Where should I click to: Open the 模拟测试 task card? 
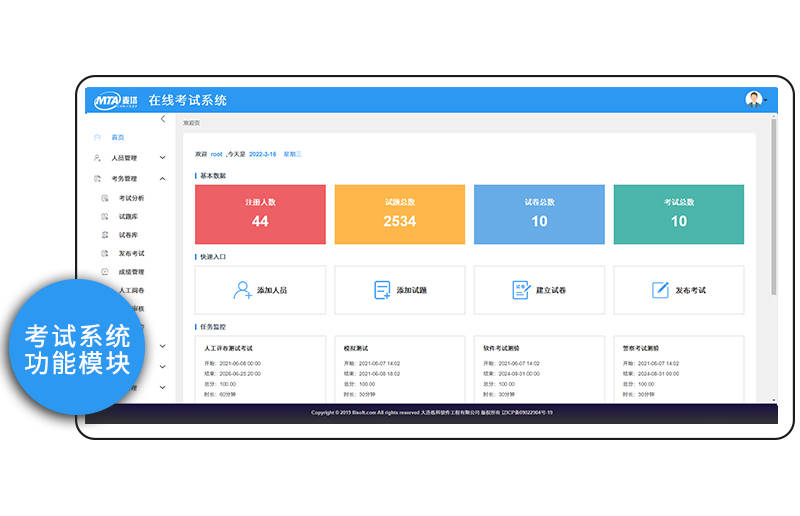point(399,369)
